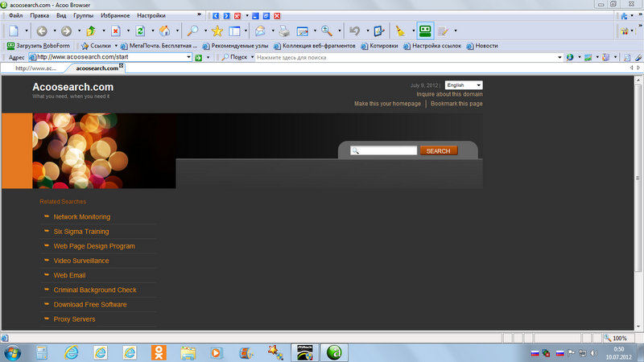Click the web page search input field
The image size is (644, 362).
pyautogui.click(x=384, y=150)
